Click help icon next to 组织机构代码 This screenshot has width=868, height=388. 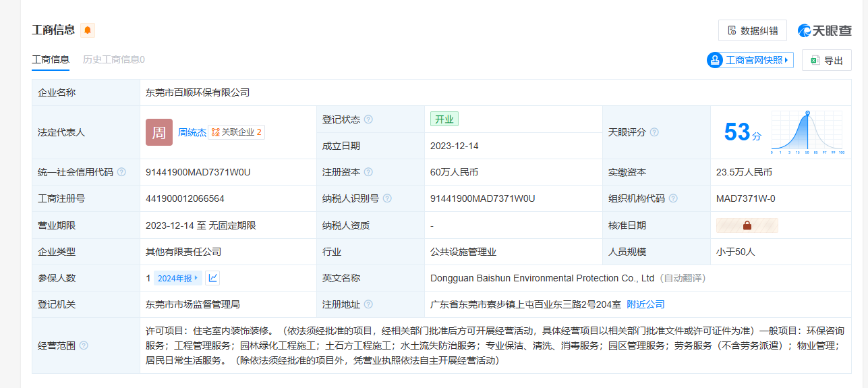point(673,198)
